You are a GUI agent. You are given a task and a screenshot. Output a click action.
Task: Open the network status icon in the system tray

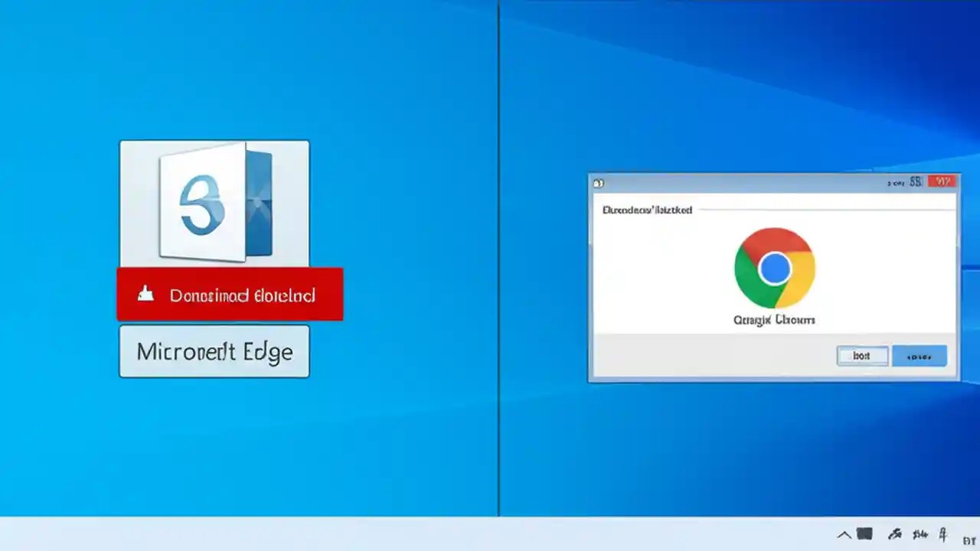[x=894, y=533]
